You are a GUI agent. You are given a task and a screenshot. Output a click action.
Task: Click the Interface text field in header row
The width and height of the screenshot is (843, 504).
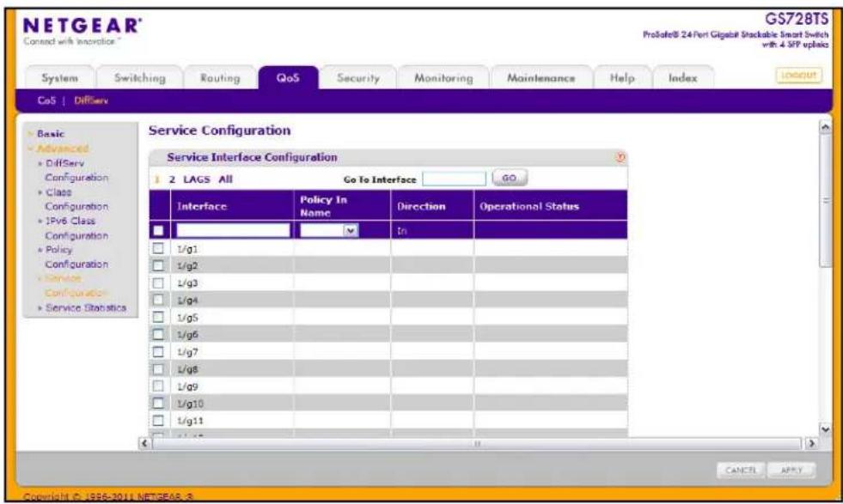tap(234, 230)
